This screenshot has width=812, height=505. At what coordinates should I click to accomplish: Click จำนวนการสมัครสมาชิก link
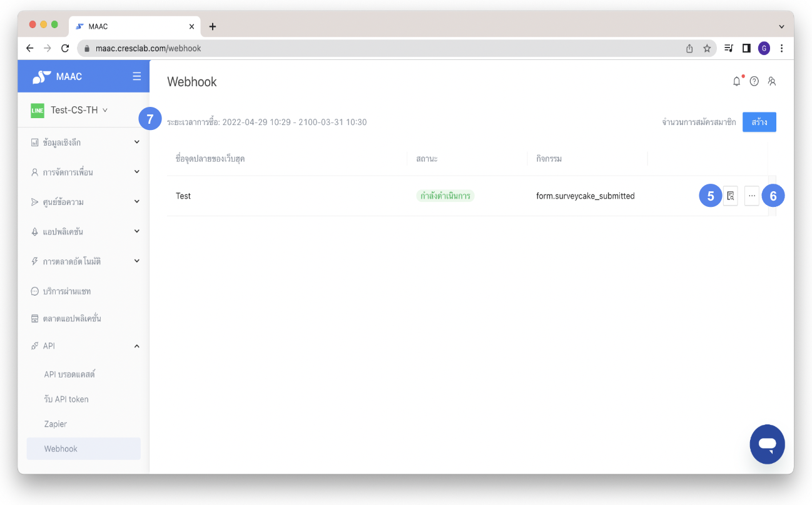699,122
